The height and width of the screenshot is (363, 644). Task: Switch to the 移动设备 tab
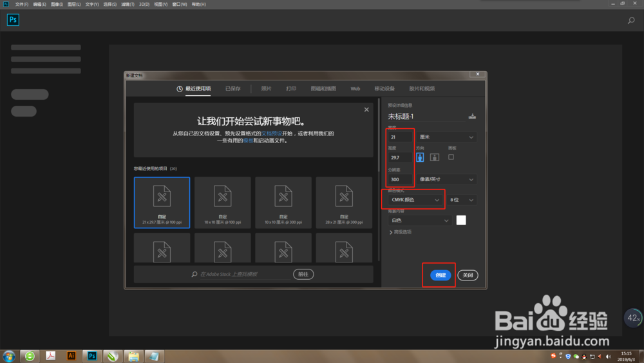(384, 89)
